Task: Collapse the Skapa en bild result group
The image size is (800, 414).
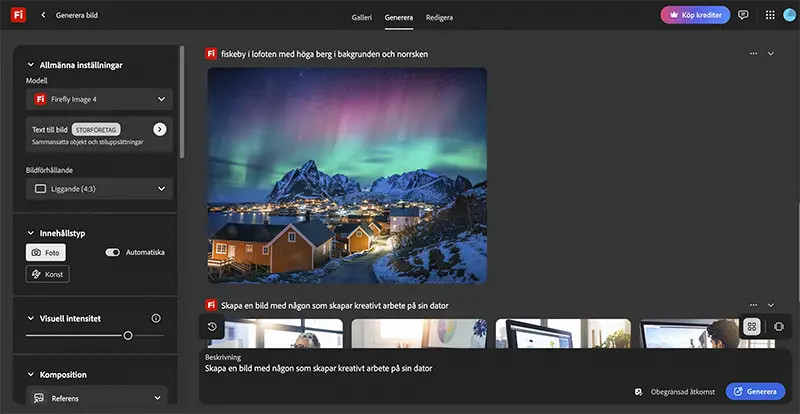Action: coord(771,305)
